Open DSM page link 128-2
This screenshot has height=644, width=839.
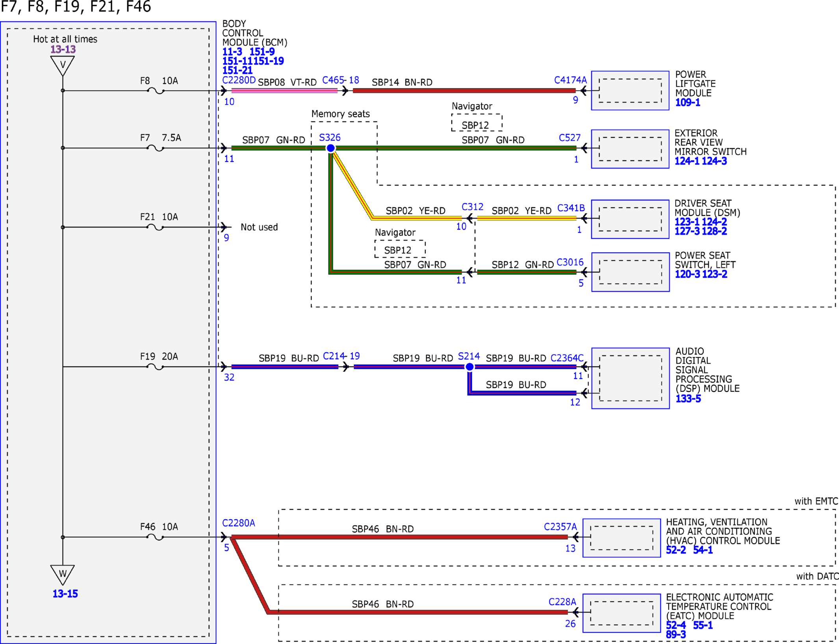click(714, 231)
